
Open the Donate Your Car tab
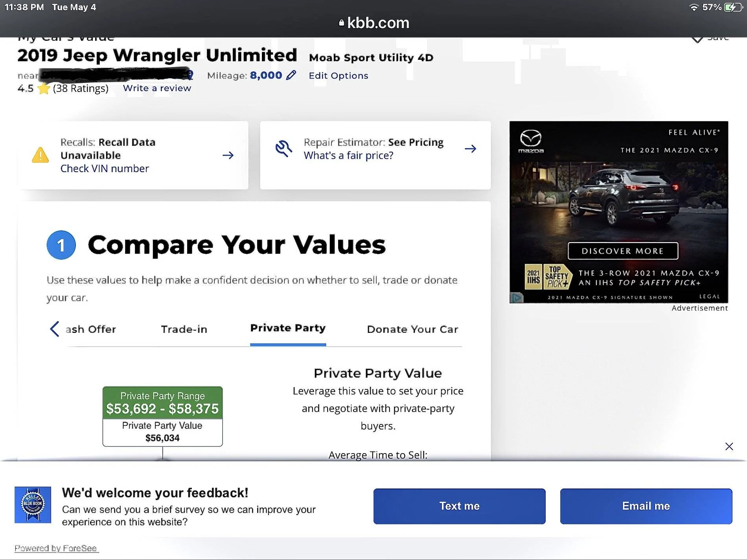point(412,329)
